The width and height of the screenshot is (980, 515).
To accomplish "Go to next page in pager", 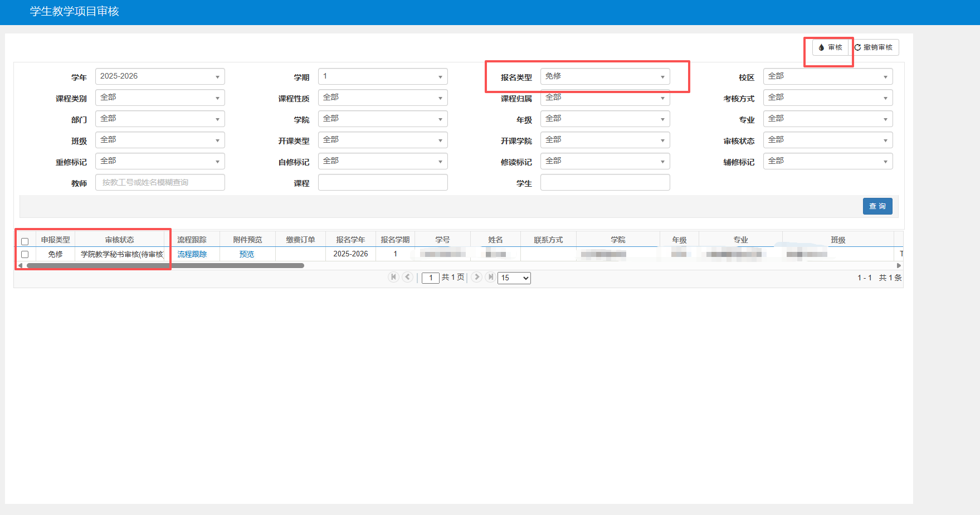I will [x=476, y=277].
